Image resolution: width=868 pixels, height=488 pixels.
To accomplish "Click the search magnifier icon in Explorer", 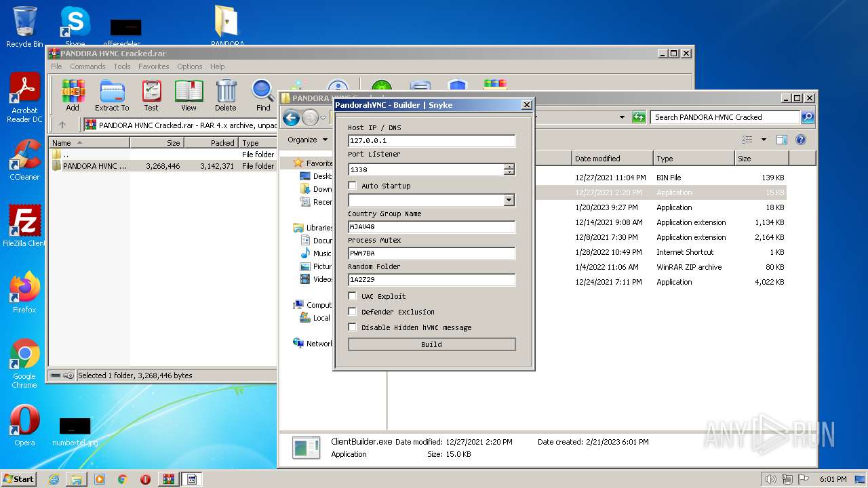I will tap(807, 117).
